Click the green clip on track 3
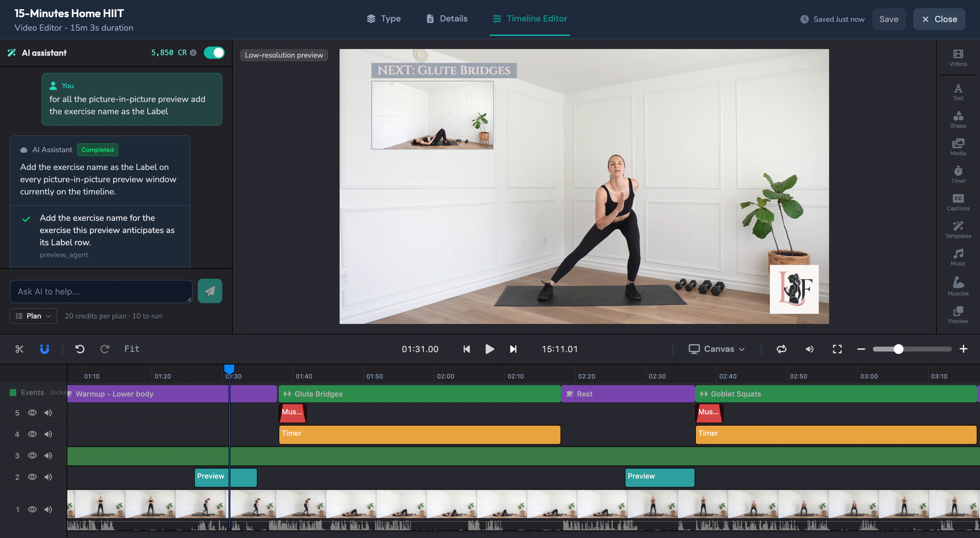Screen dimensions: 980x538 tap(523, 456)
